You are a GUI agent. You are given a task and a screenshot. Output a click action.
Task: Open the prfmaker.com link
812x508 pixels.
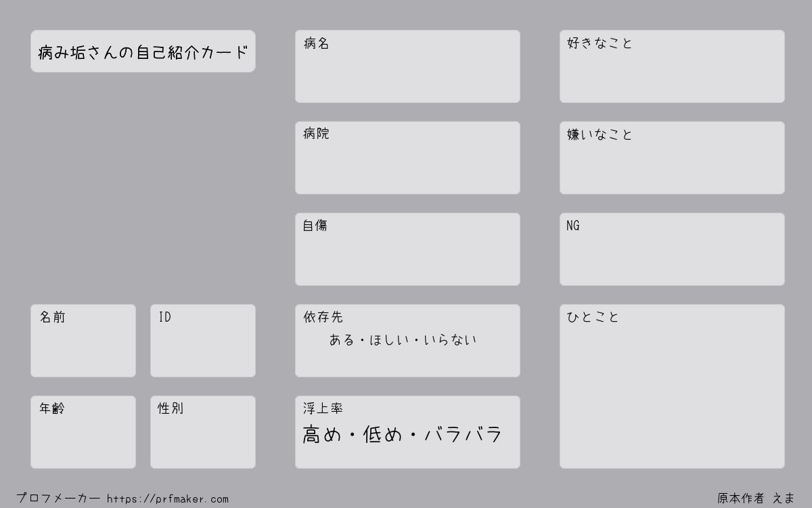(168, 499)
